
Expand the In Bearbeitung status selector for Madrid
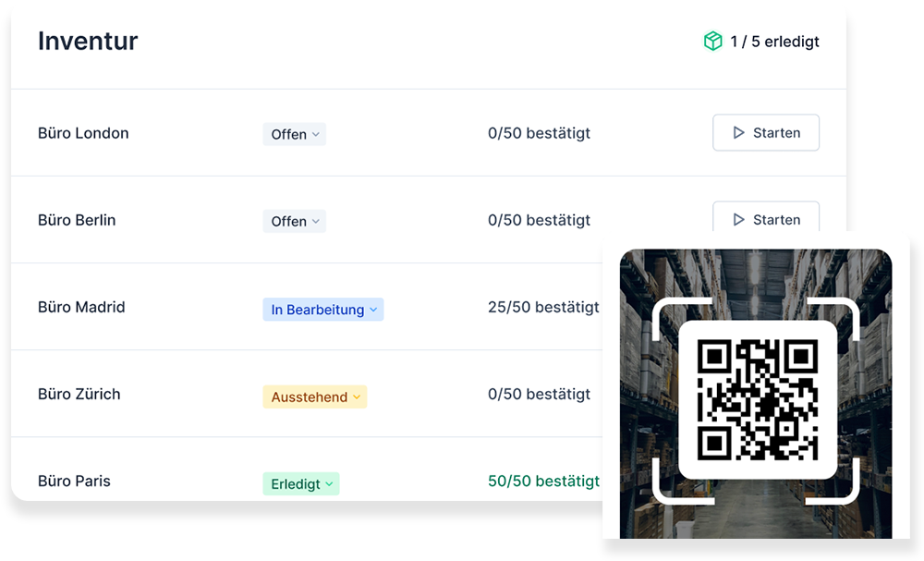(x=323, y=309)
